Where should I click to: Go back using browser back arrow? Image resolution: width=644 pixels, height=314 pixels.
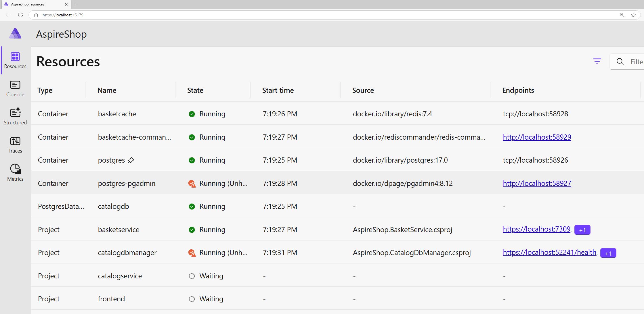8,15
